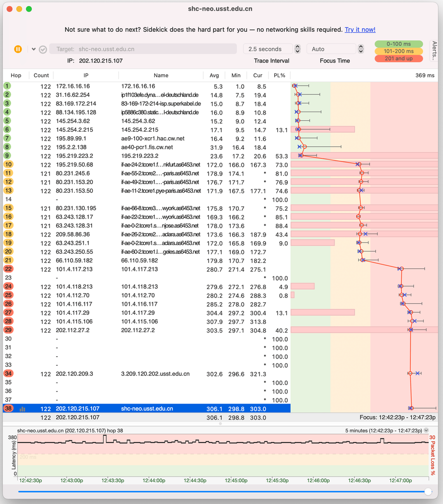The height and width of the screenshot is (504, 443).
Task: Select IP 101.4.112.70 in the IP column
Action: [x=73, y=296]
